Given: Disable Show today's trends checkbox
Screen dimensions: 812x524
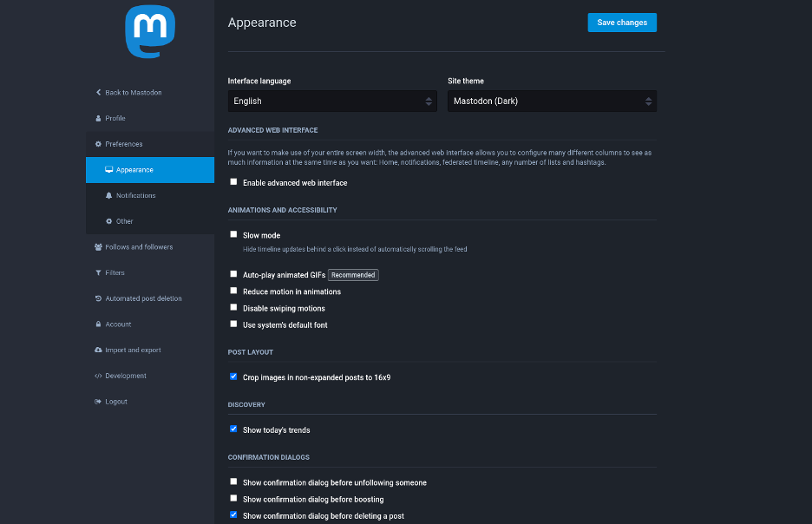Looking at the screenshot, I should (233, 429).
